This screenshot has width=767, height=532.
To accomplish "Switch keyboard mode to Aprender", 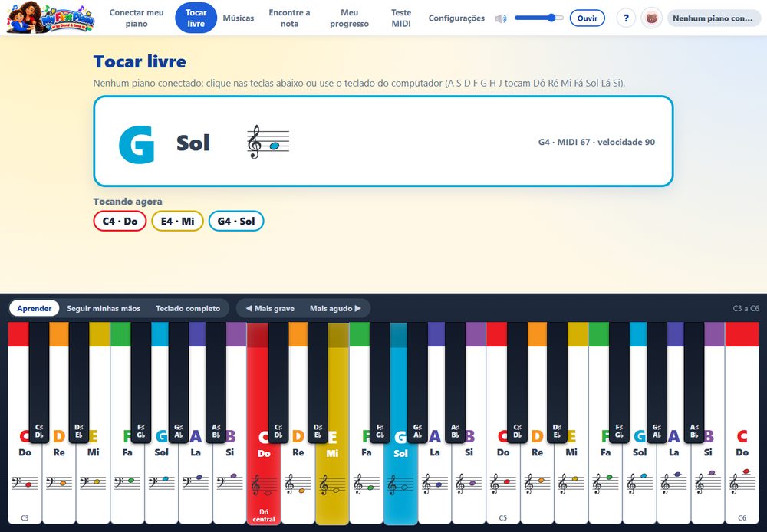I will point(35,308).
